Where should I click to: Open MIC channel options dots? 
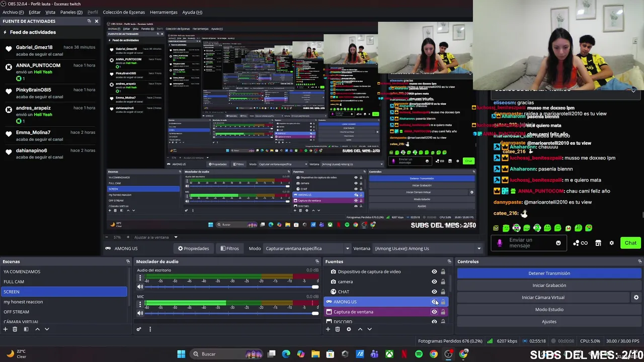tap(140, 304)
